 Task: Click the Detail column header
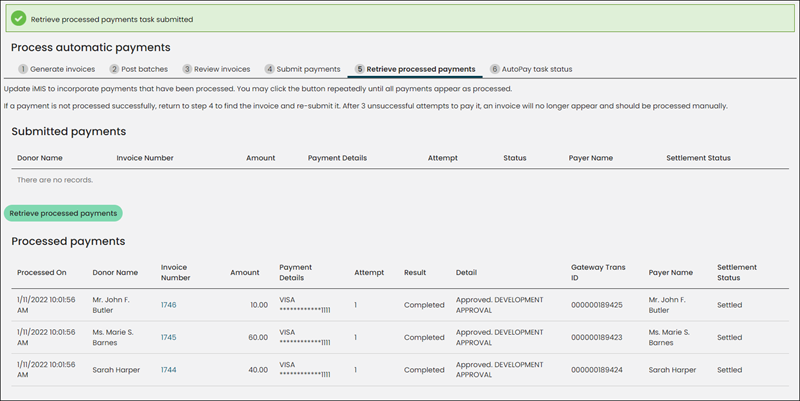click(x=466, y=272)
